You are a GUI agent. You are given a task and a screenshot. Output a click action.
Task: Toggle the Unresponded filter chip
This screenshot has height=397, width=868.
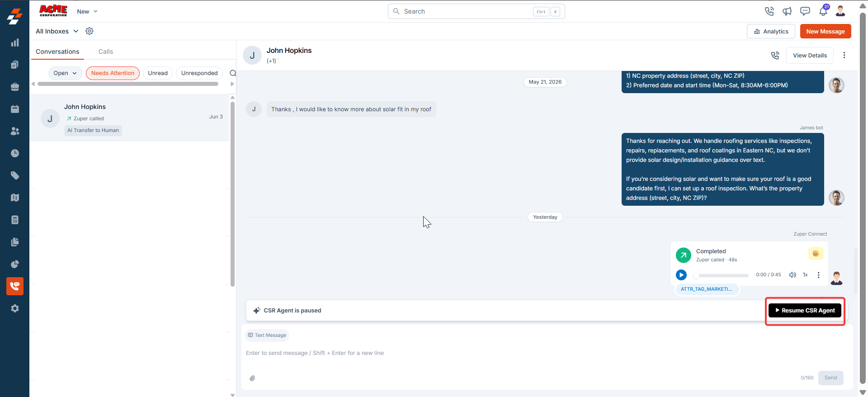[x=199, y=73]
